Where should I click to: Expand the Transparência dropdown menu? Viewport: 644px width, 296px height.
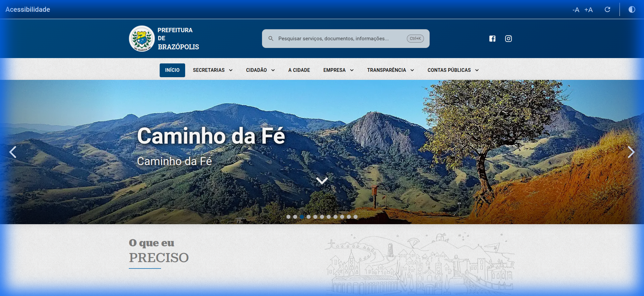coord(390,70)
